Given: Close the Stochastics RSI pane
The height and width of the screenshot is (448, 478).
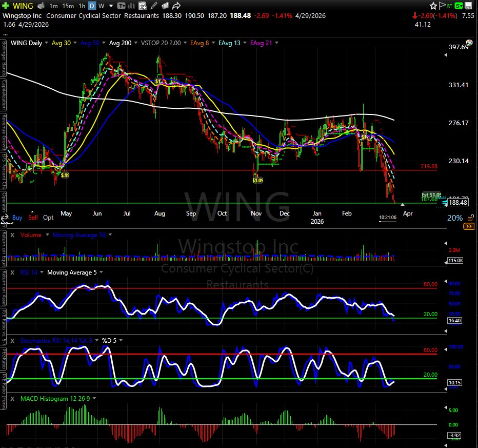Looking at the screenshot, I should 12,341.
